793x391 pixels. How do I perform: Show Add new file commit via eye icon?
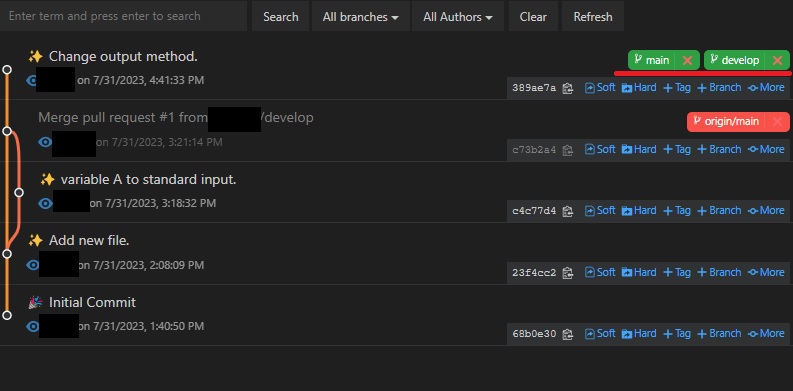point(32,265)
